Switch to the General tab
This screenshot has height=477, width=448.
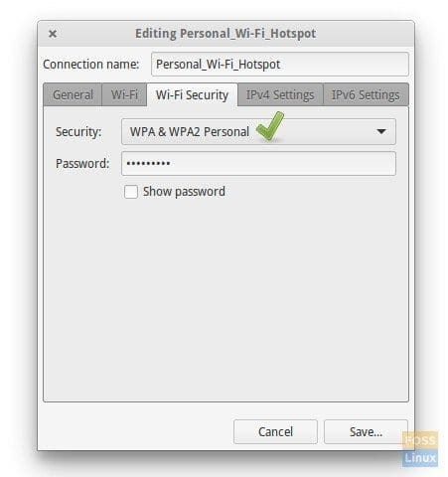[x=73, y=95]
